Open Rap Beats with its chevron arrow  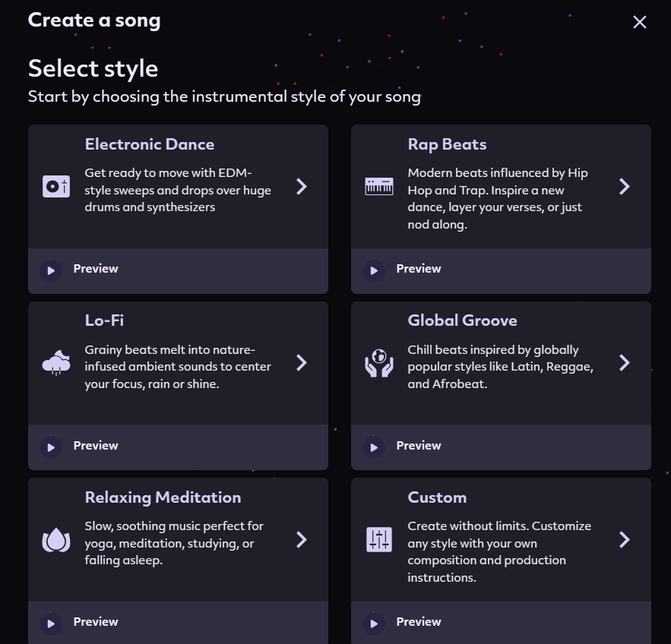625,186
